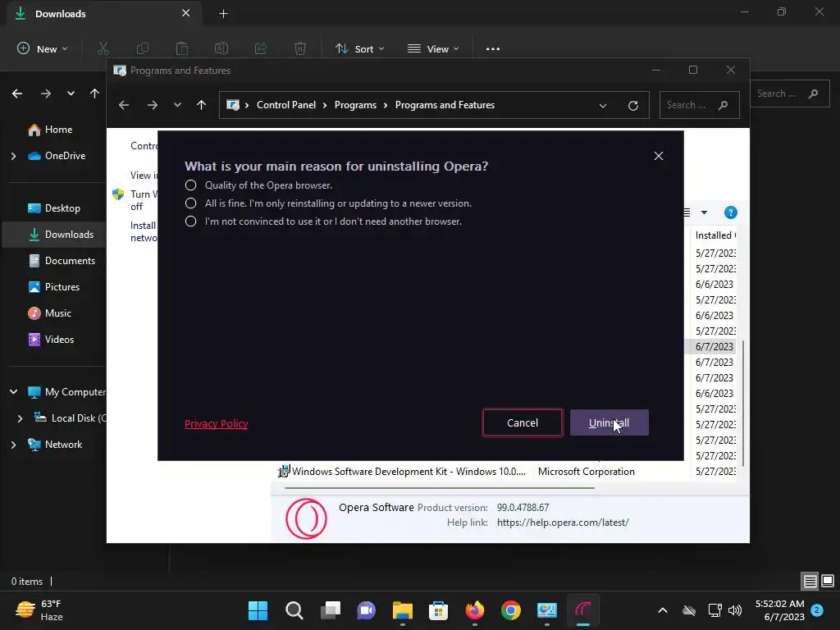
Task: Select 'only reinstalling or updating' reason
Action: click(190, 203)
